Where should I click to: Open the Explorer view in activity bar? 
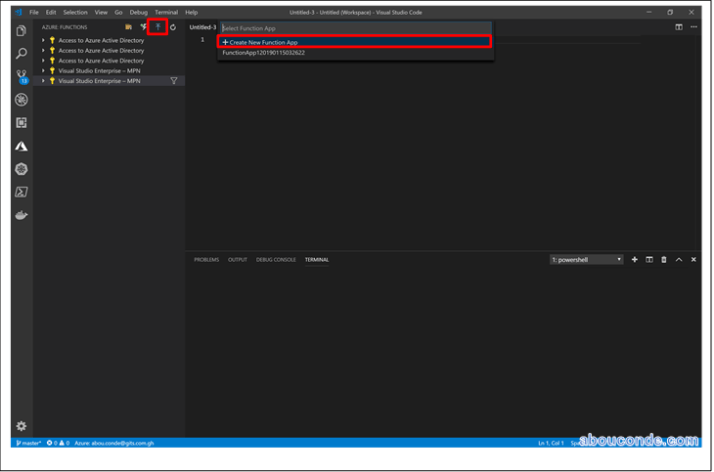point(21,31)
